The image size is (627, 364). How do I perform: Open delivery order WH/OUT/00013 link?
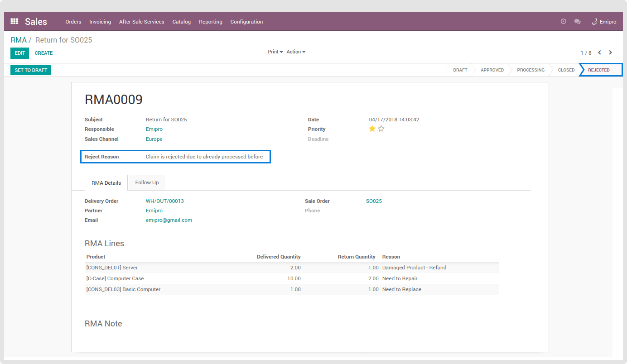pos(164,201)
